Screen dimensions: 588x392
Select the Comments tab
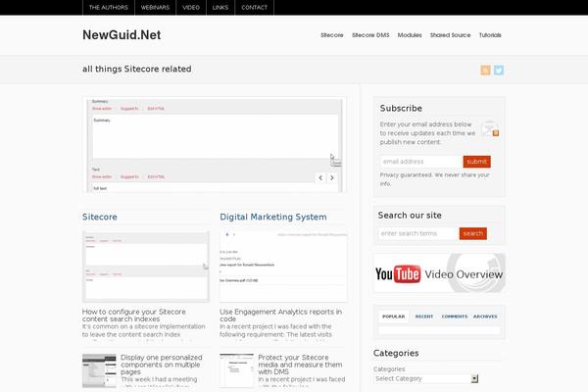(455, 317)
